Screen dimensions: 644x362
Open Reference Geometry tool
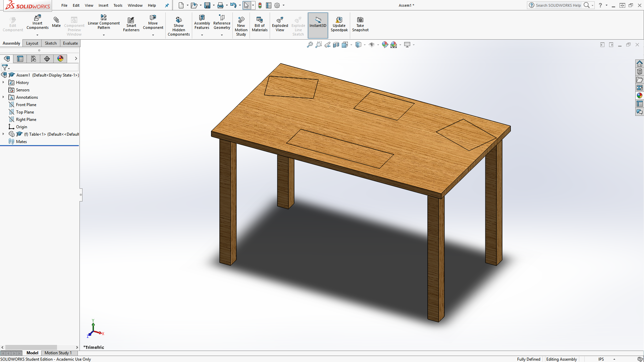coord(222,22)
